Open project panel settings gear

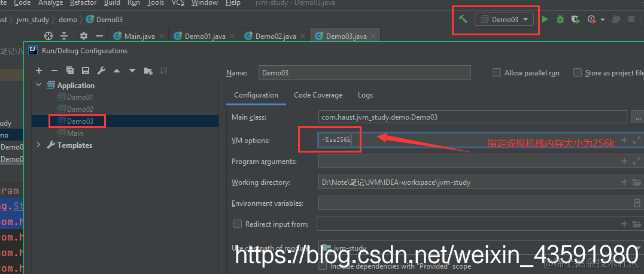84,36
